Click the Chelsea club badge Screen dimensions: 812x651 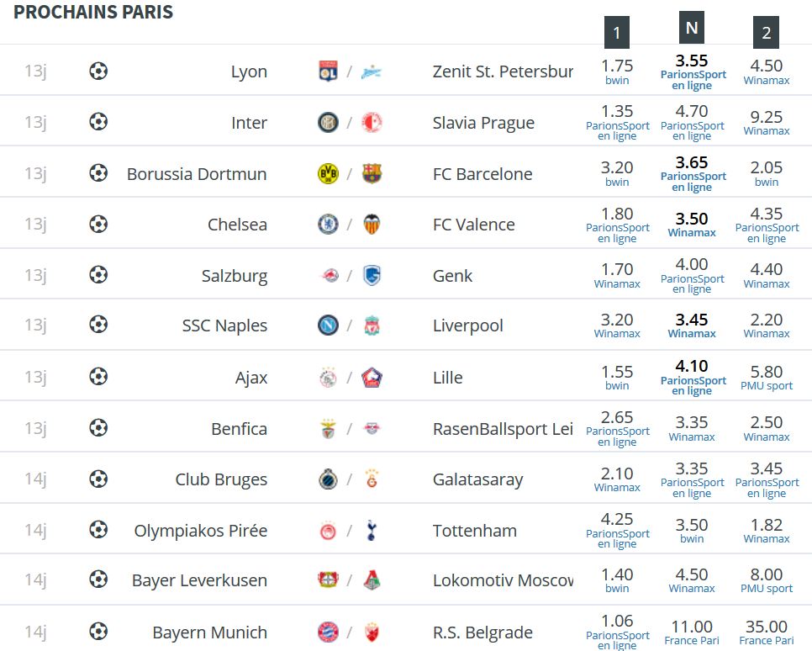pyautogui.click(x=328, y=225)
